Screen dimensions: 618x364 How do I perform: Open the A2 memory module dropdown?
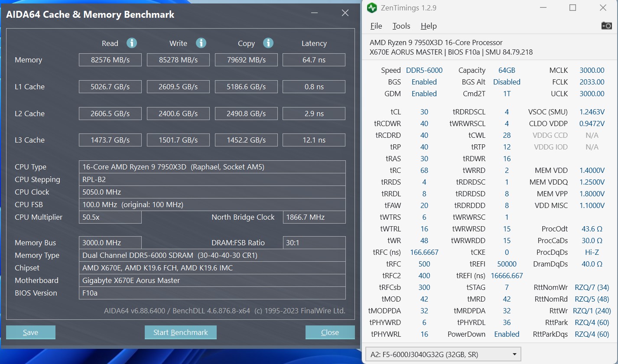coord(443,354)
